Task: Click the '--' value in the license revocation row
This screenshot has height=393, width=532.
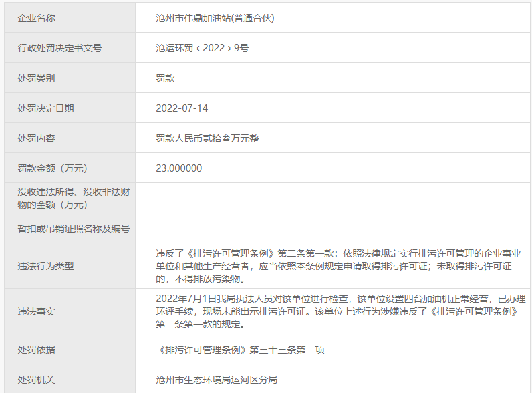Action: 160,229
